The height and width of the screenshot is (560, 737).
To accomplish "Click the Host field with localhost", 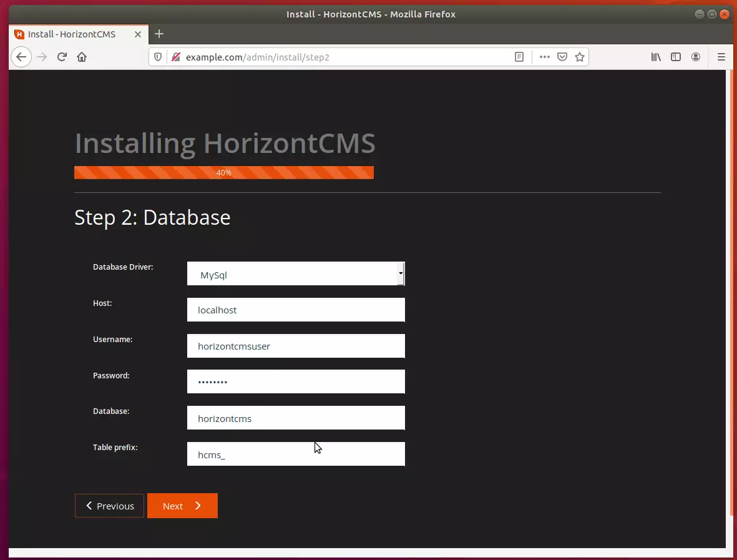I will pyautogui.click(x=296, y=310).
